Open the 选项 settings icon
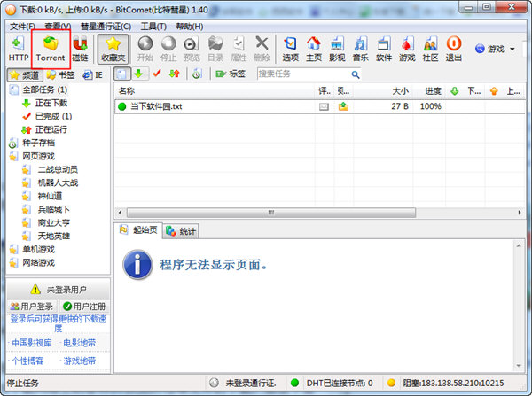532x396 pixels. pyautogui.click(x=290, y=48)
